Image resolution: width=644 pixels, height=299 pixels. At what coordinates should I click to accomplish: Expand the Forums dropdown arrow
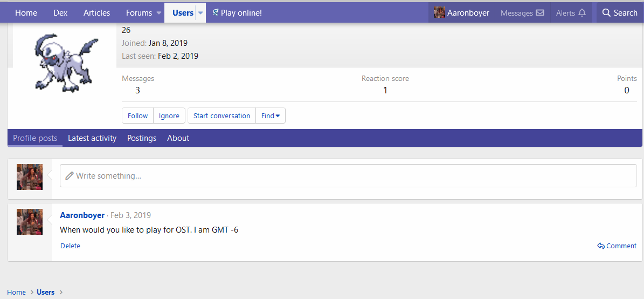[x=159, y=13]
